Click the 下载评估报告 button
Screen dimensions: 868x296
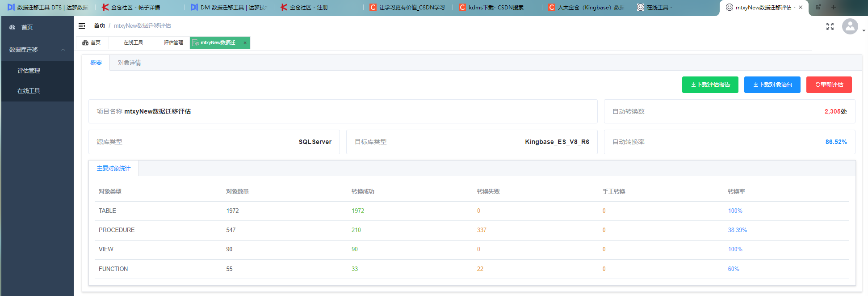[x=710, y=85]
